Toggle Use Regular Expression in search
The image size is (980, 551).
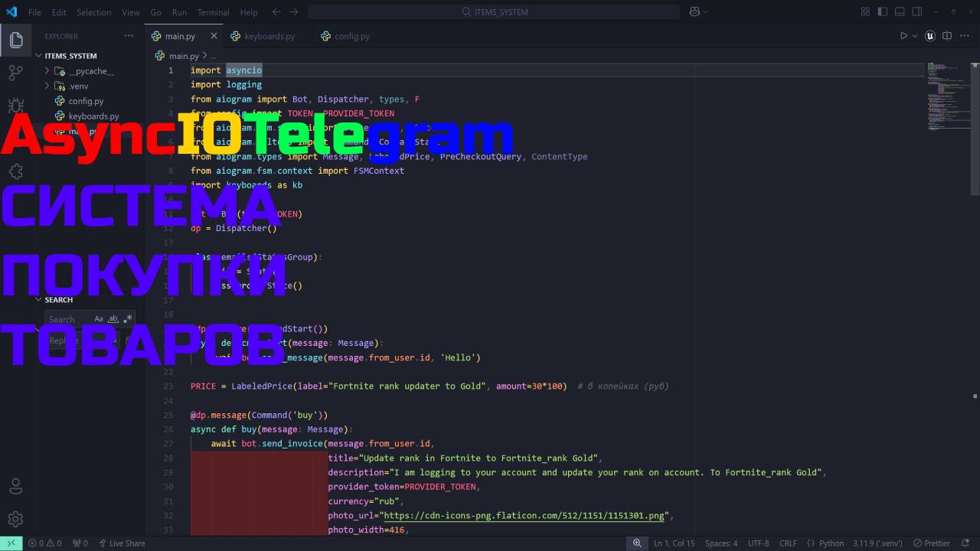[x=128, y=318]
